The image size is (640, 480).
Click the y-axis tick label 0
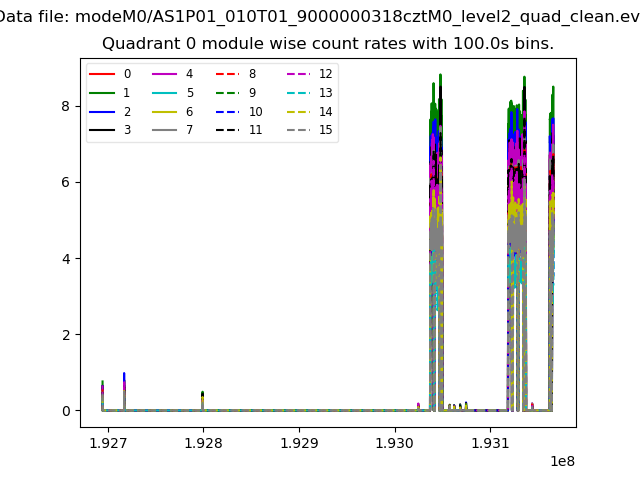coord(66,411)
